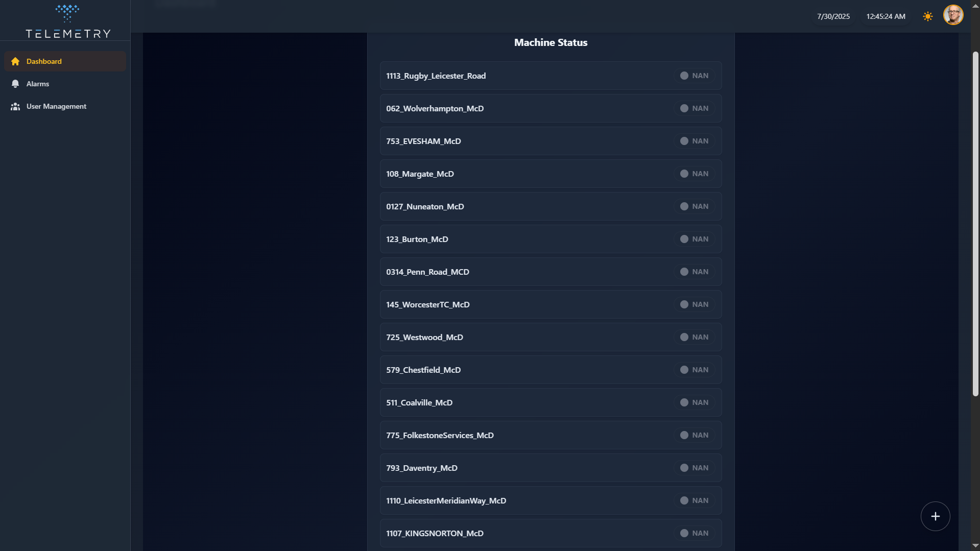980x551 pixels.
Task: Click status dot for 1113_Rugby_Leicester_Road
Action: 684,76
